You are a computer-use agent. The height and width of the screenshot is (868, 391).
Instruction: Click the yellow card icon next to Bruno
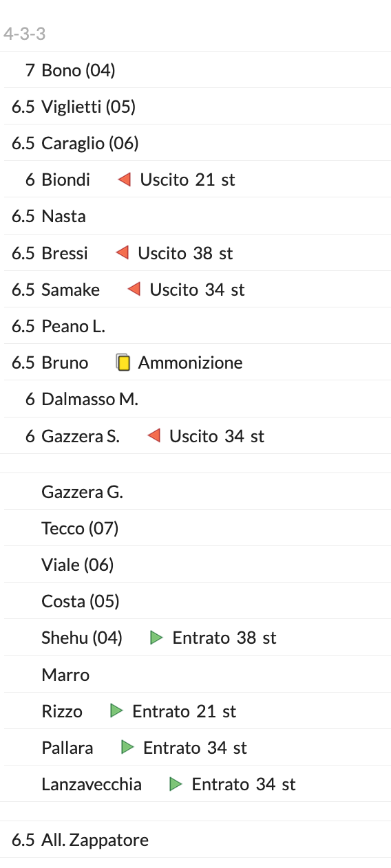(123, 362)
